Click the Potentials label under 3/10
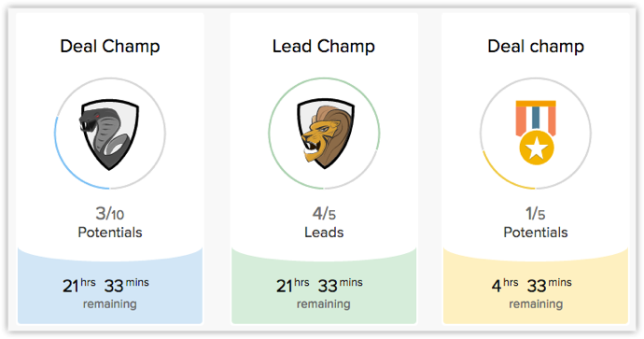The image size is (644, 339). coord(110,233)
